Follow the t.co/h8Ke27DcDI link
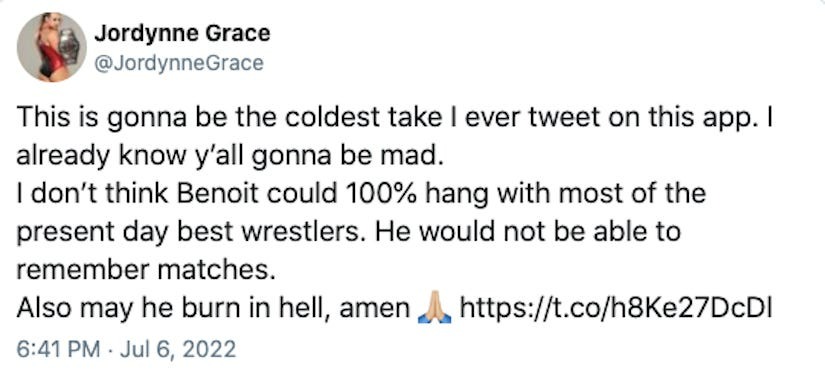825x380 pixels. tap(616, 309)
